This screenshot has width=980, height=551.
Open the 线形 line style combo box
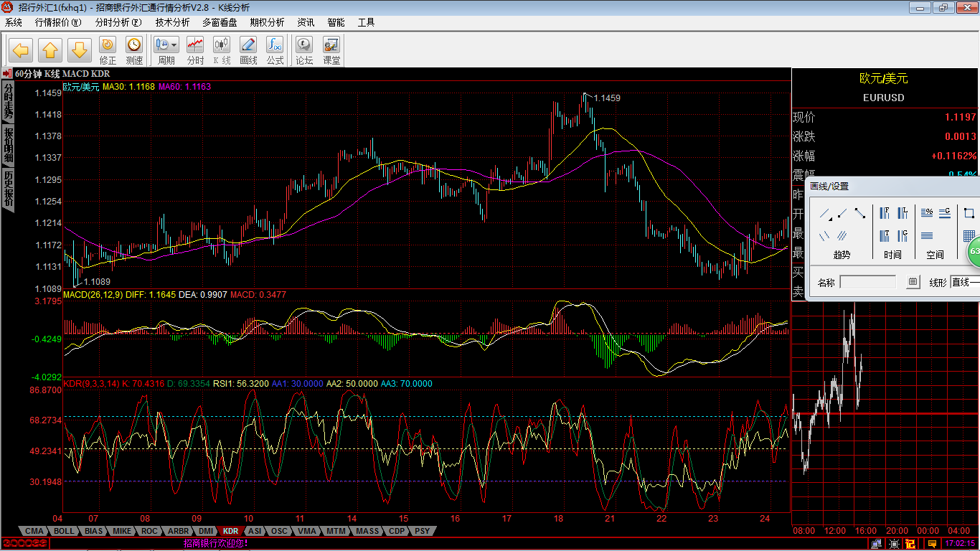pyautogui.click(x=965, y=282)
